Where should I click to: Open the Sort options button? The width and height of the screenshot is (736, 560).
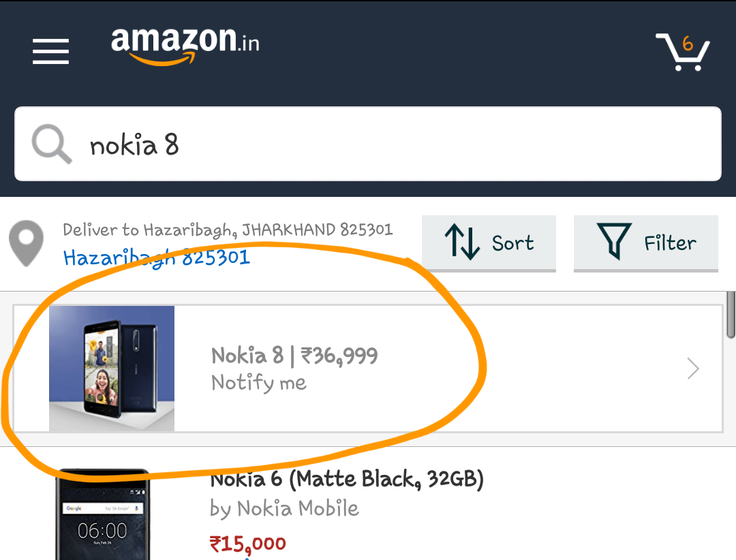pyautogui.click(x=489, y=243)
